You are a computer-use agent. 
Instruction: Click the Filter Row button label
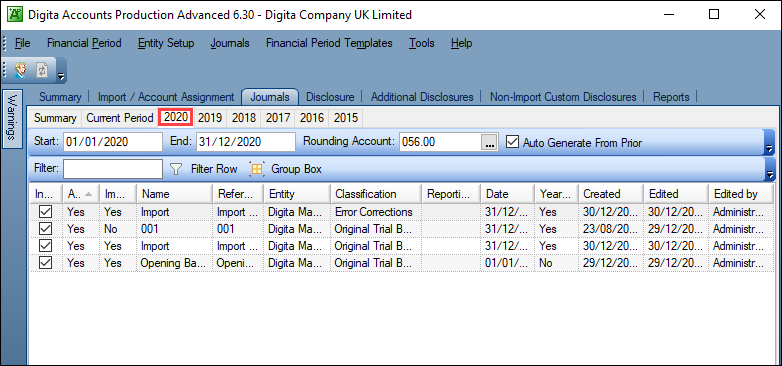[214, 169]
